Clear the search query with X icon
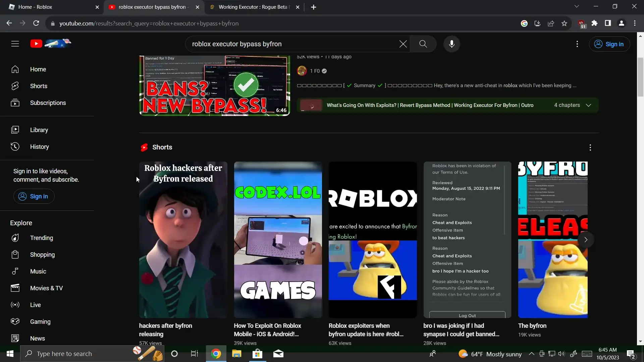This screenshot has height=362, width=644. pos(403,44)
